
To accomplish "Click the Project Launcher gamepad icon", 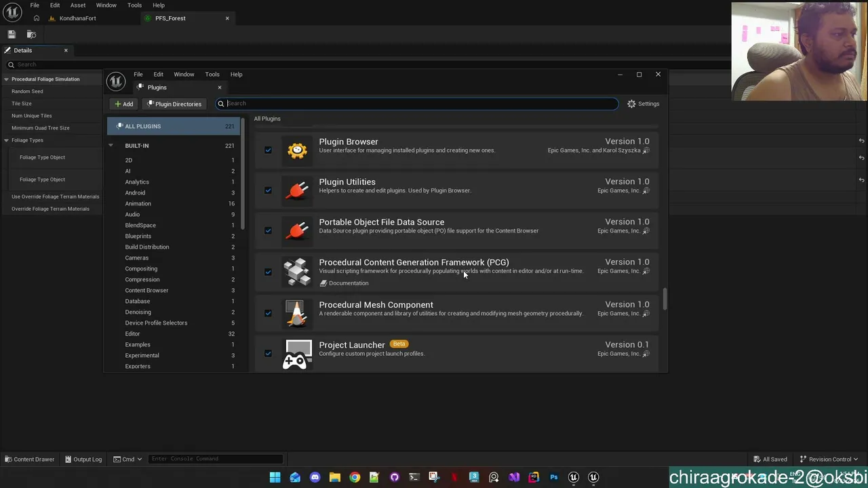I will pyautogui.click(x=297, y=354).
